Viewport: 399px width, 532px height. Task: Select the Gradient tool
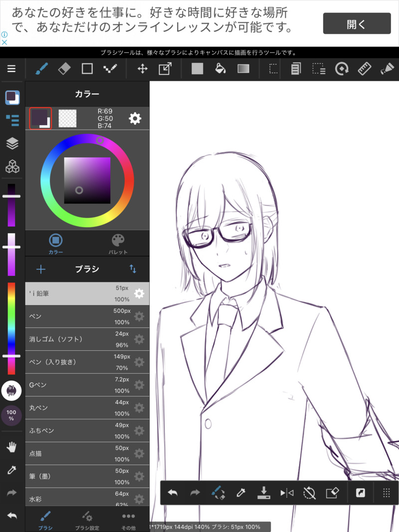[x=243, y=69]
